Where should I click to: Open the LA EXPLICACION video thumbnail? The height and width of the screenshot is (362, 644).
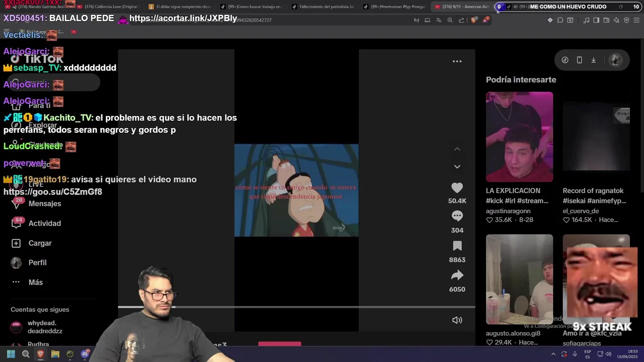[x=519, y=137]
